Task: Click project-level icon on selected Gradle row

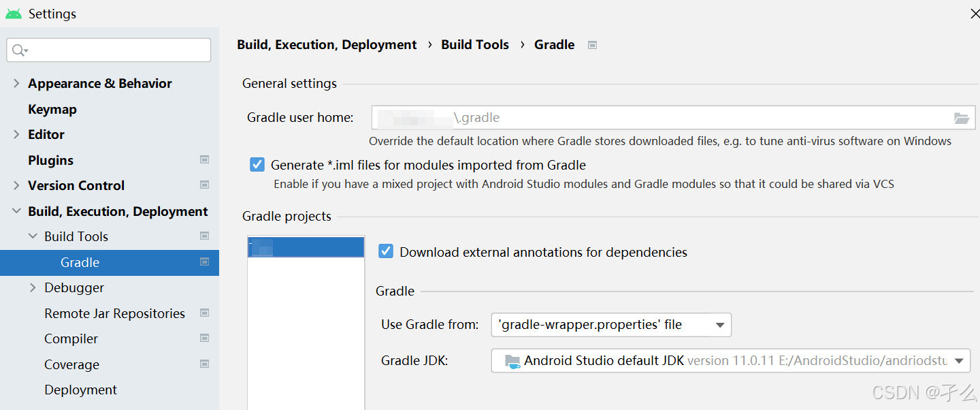Action: [204, 262]
